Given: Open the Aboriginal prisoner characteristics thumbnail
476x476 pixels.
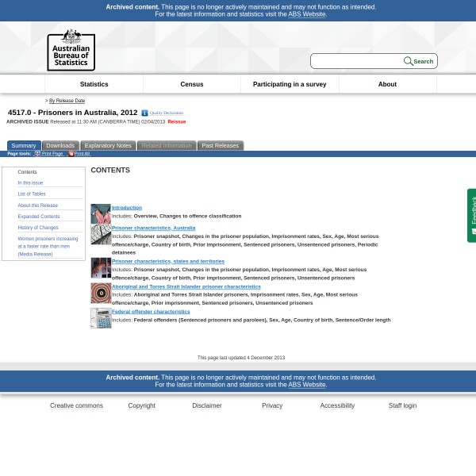Looking at the screenshot, I should [x=101, y=293].
